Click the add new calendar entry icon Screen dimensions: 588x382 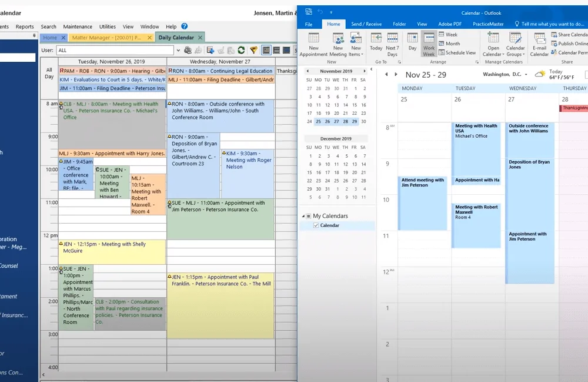tap(211, 50)
